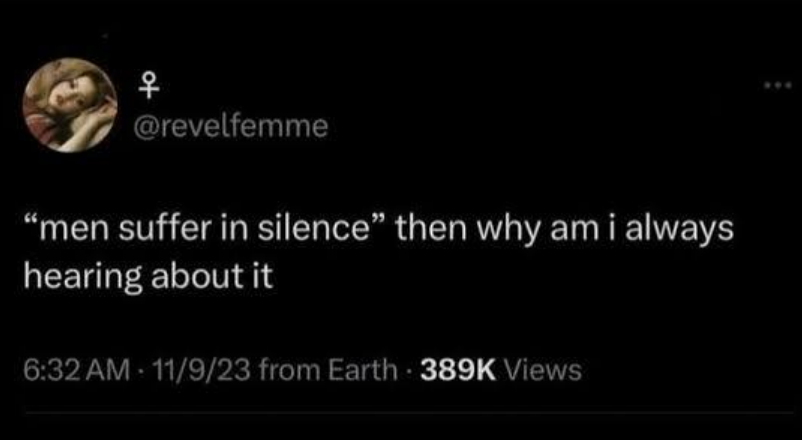The width and height of the screenshot is (802, 440).
Task: Click the "from Earth" location label
Action: pos(327,370)
